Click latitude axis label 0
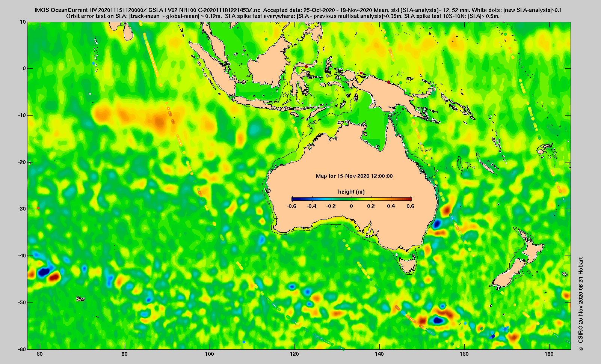The image size is (601, 364). pyautogui.click(x=24, y=68)
